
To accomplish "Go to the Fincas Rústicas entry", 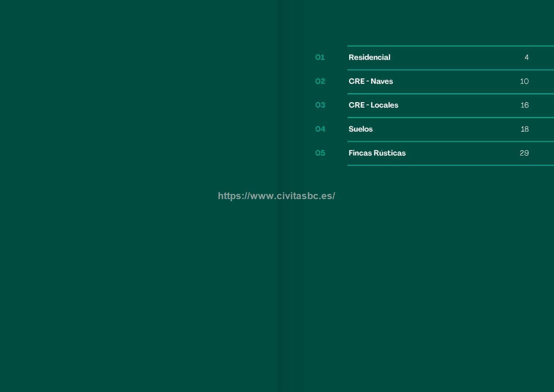I will (x=377, y=153).
